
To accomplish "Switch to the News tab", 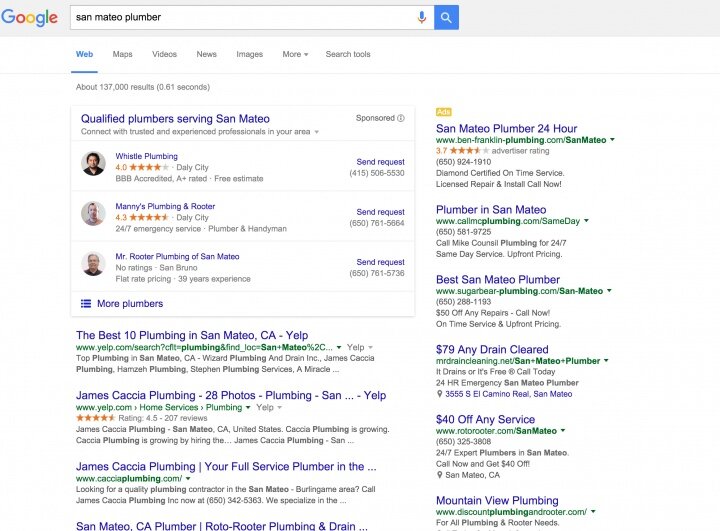I will pos(207,54).
